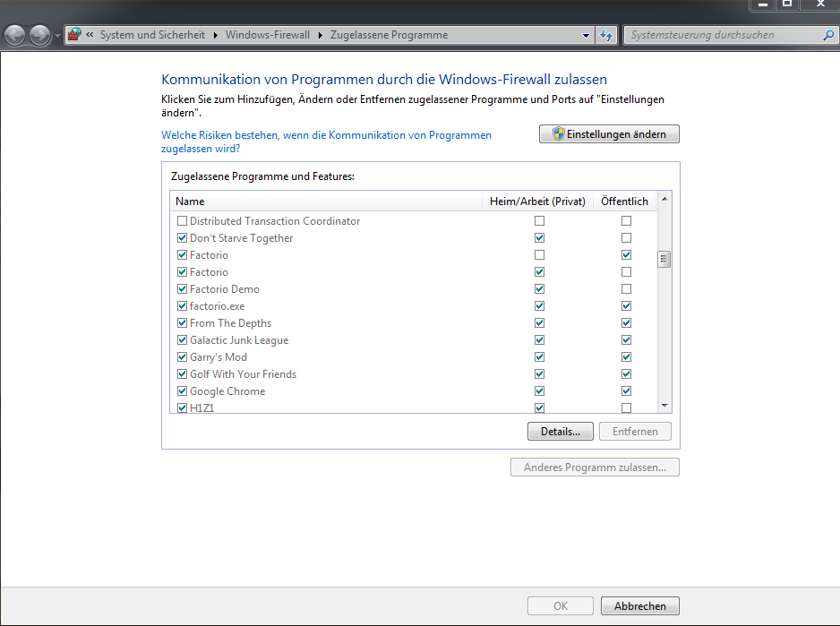Click the Back navigation arrow

click(x=14, y=35)
